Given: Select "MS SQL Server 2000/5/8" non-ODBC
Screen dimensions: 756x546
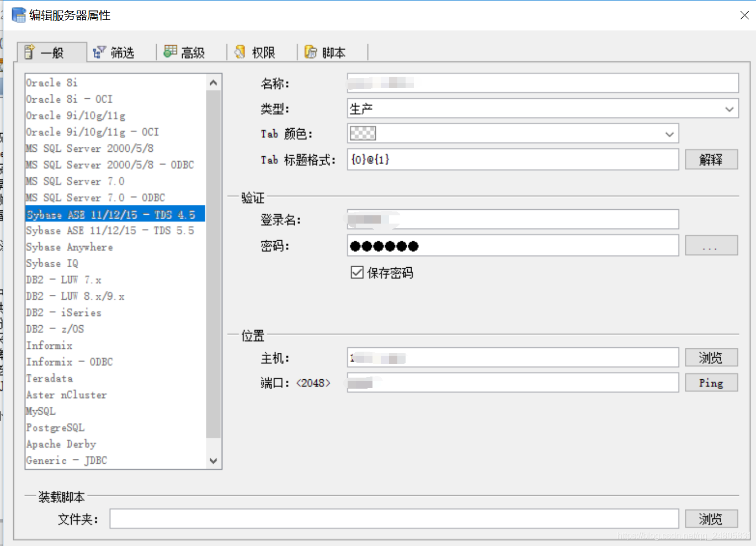Looking at the screenshot, I should (x=115, y=149).
